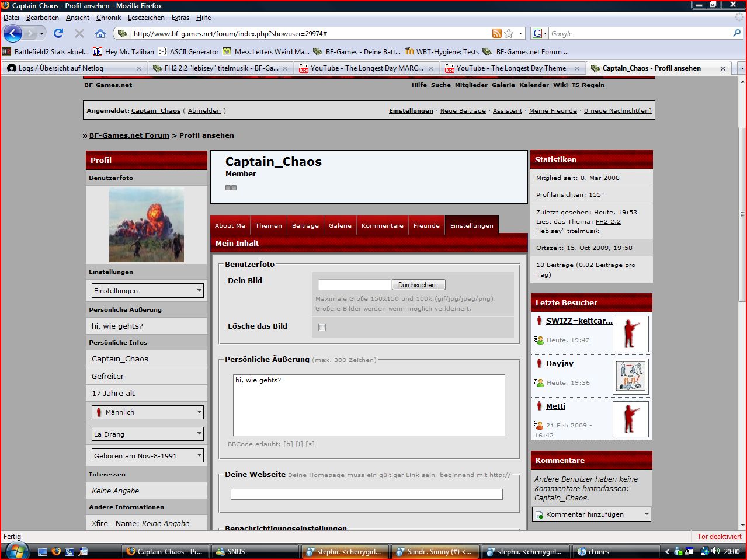
Task: Click the search magnifier icon in Google box
Action: (737, 33)
